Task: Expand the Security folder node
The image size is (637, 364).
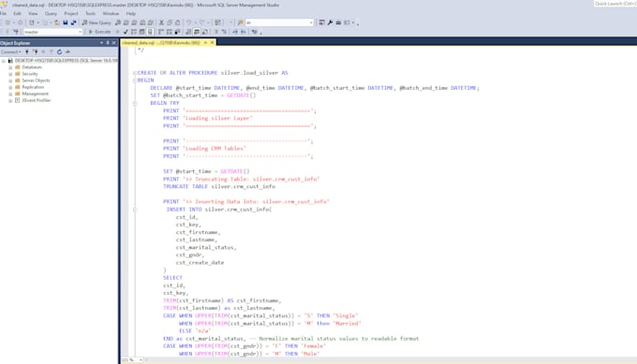Action: tap(10, 74)
